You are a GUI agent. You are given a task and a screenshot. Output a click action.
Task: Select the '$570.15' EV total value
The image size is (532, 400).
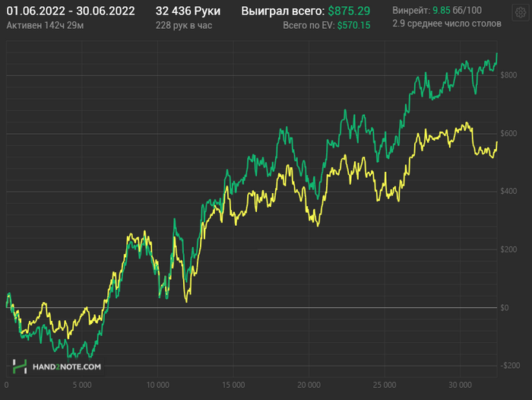coord(353,25)
